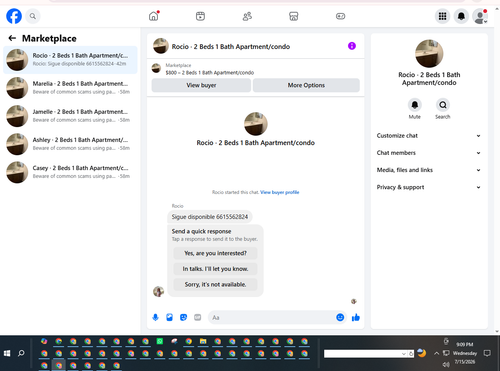The width and height of the screenshot is (500, 371).
Task: Click the notifications bell in header
Action: tap(461, 16)
